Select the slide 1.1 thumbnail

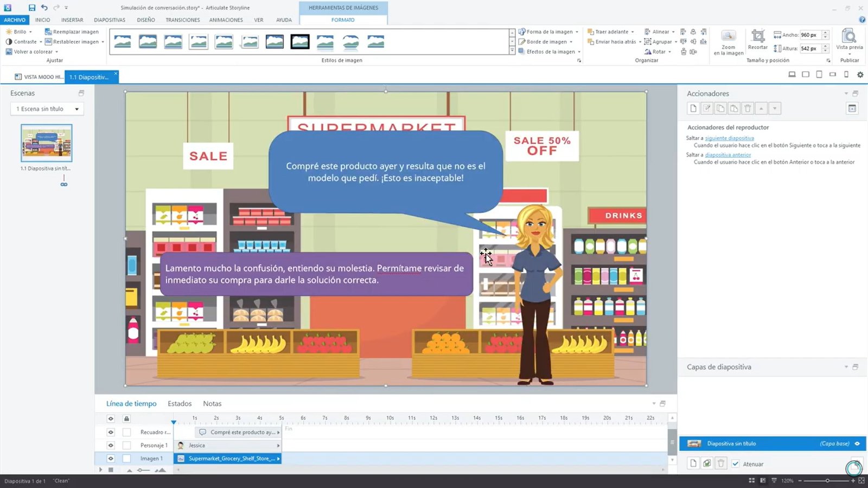[47, 143]
